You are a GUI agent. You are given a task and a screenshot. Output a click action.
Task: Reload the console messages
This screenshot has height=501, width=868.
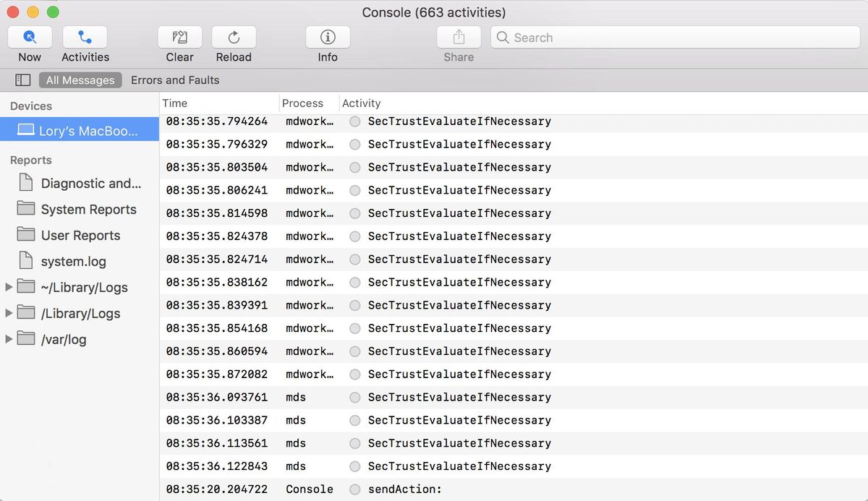pyautogui.click(x=233, y=37)
